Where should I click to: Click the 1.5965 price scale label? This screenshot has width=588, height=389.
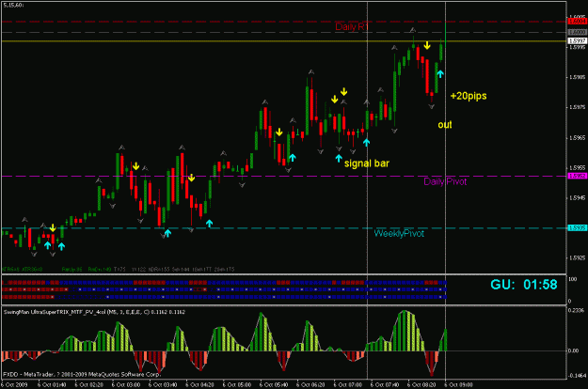pyautogui.click(x=578, y=138)
